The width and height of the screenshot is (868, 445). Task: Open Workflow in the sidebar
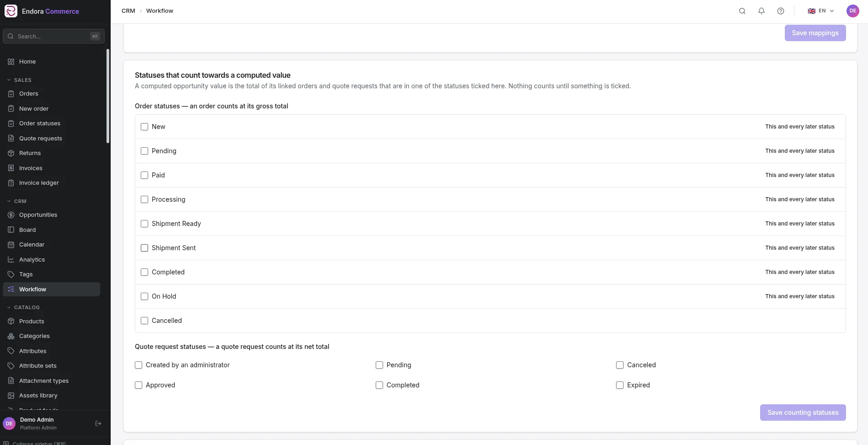[51, 290]
